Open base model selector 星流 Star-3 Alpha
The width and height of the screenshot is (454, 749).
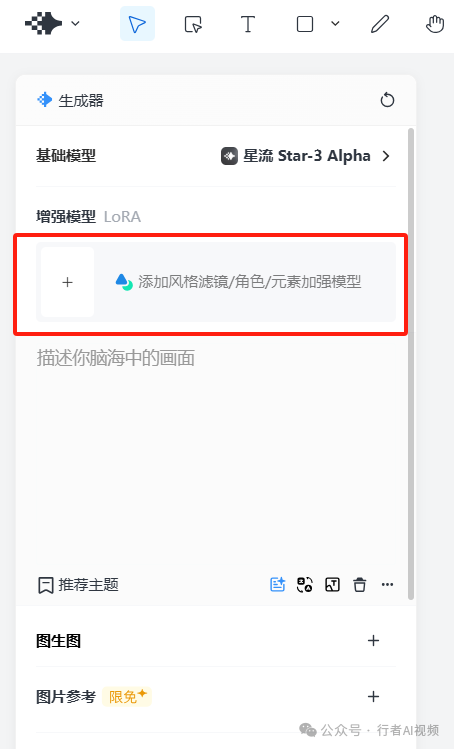pos(306,156)
